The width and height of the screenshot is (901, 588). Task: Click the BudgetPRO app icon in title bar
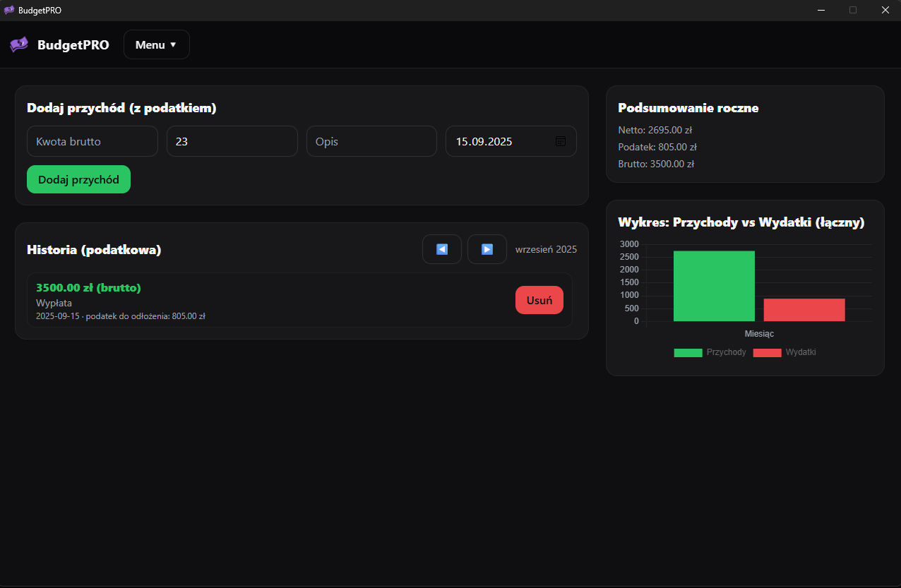click(x=8, y=10)
